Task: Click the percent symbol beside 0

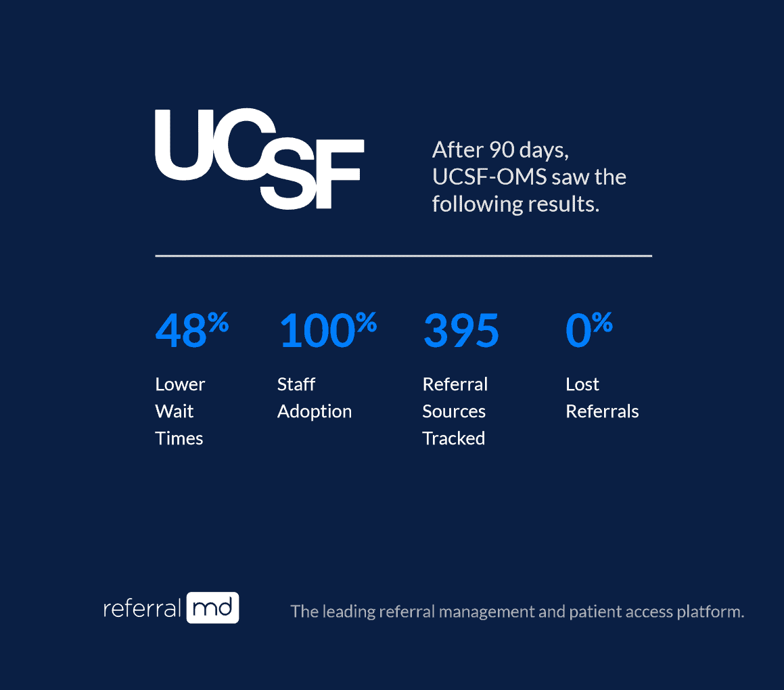Action: coord(603,322)
